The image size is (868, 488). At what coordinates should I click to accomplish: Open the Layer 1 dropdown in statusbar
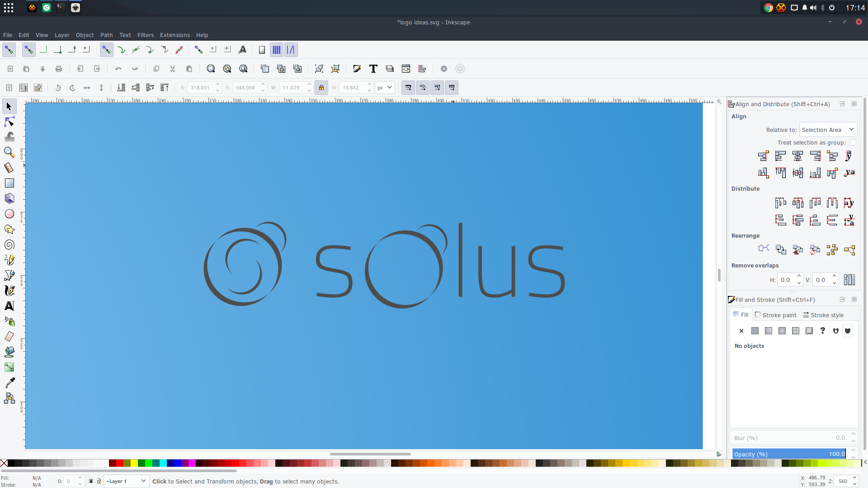pos(126,481)
